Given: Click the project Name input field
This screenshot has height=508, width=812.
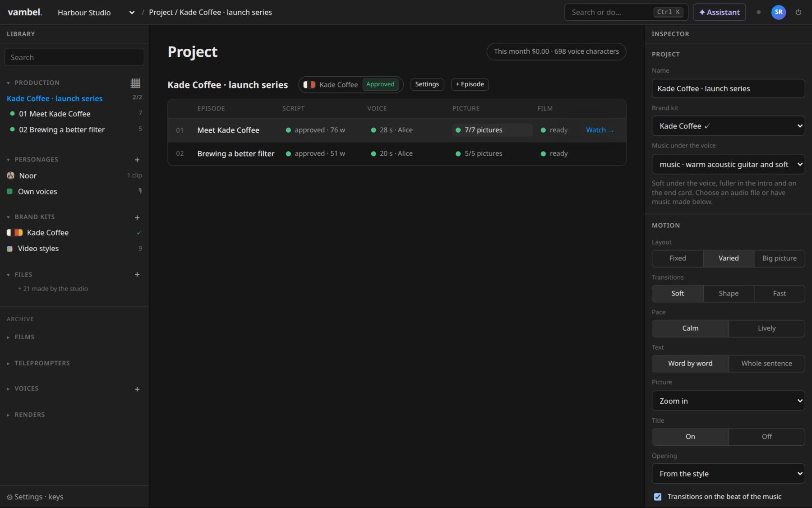Looking at the screenshot, I should point(728,89).
